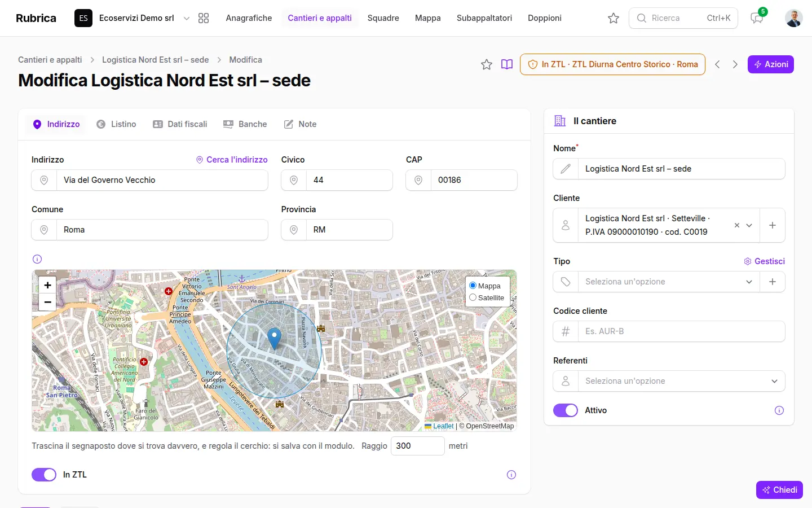Switch to the Banche tab
The image size is (812, 508).
pyautogui.click(x=245, y=124)
